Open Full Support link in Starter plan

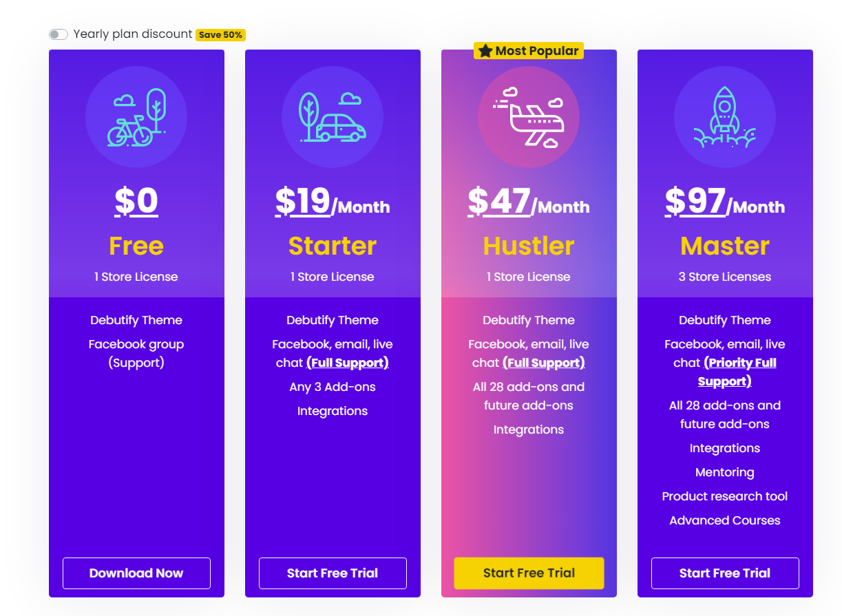point(348,363)
